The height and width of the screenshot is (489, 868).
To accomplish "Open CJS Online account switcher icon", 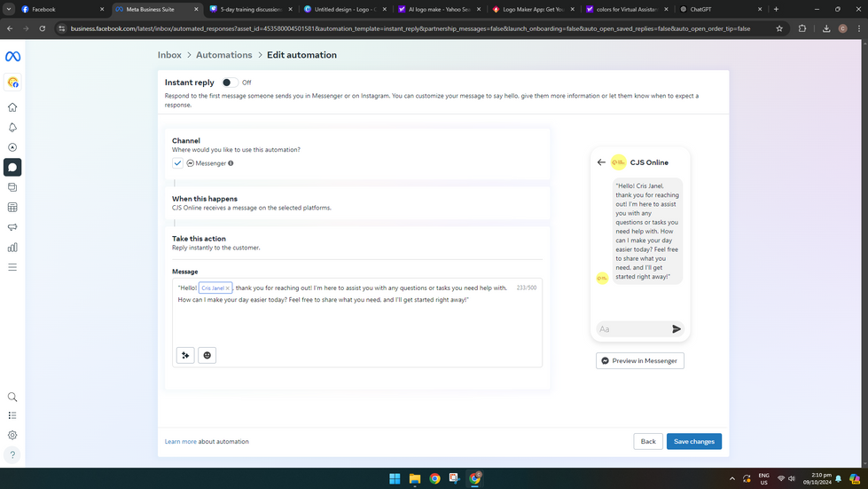I will point(12,83).
